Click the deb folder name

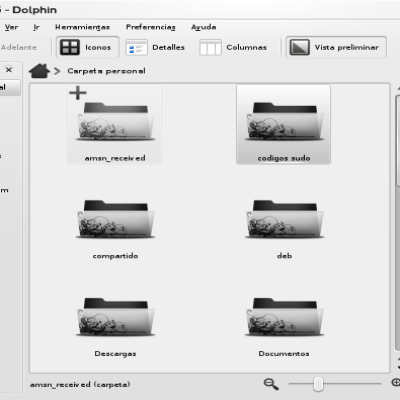click(x=284, y=256)
